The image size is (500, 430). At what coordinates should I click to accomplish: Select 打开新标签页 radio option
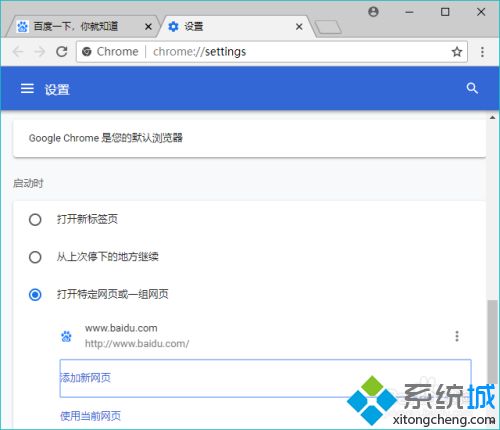click(35, 220)
